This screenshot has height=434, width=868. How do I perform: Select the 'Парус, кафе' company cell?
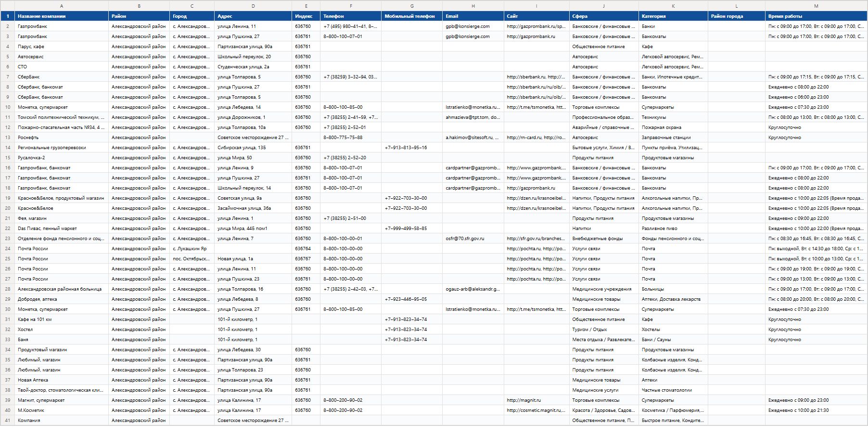tap(62, 47)
